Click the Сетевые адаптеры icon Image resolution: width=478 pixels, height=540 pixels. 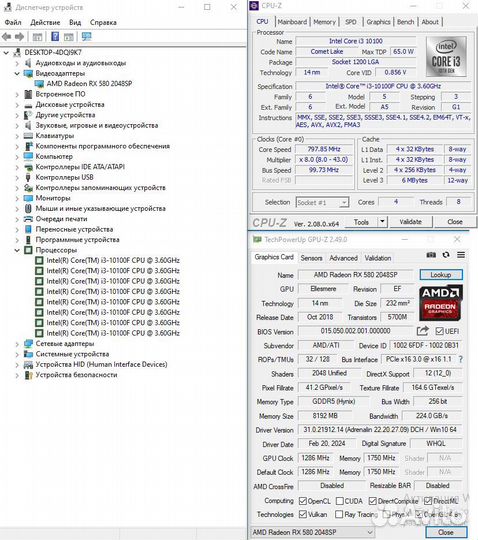tap(28, 343)
